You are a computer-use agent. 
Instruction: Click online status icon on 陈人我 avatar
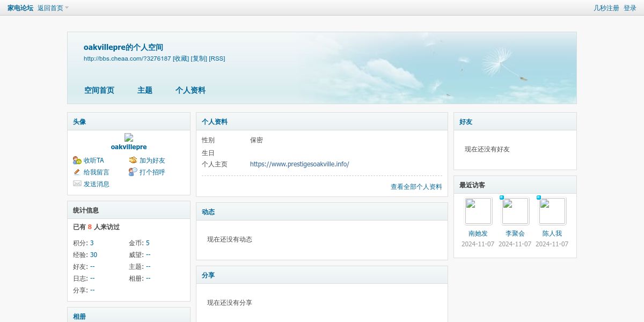click(x=539, y=197)
